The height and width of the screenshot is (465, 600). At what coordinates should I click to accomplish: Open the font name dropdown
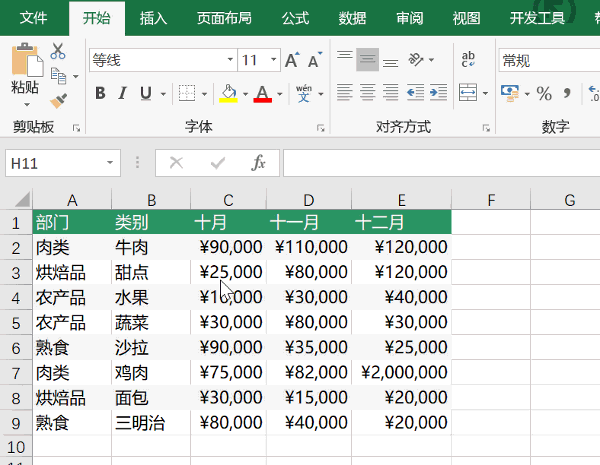click(x=230, y=60)
